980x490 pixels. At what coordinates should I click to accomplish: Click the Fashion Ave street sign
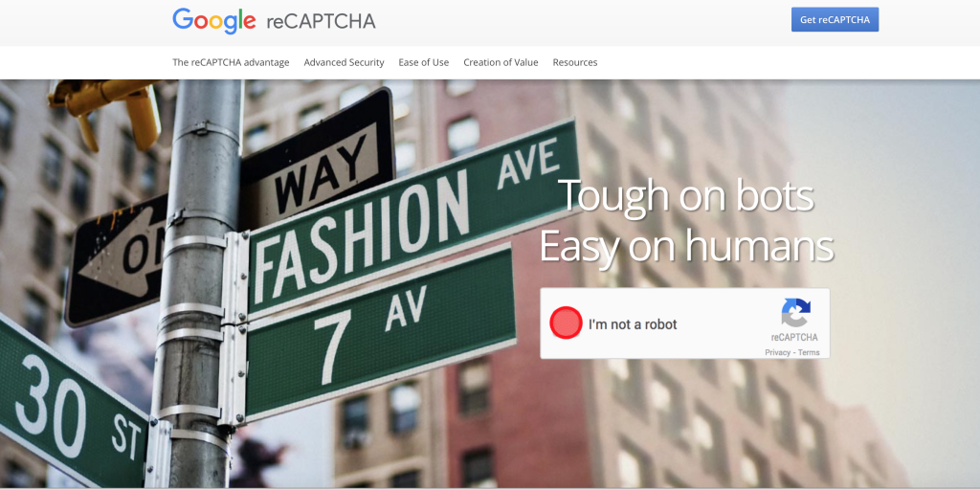click(411, 217)
